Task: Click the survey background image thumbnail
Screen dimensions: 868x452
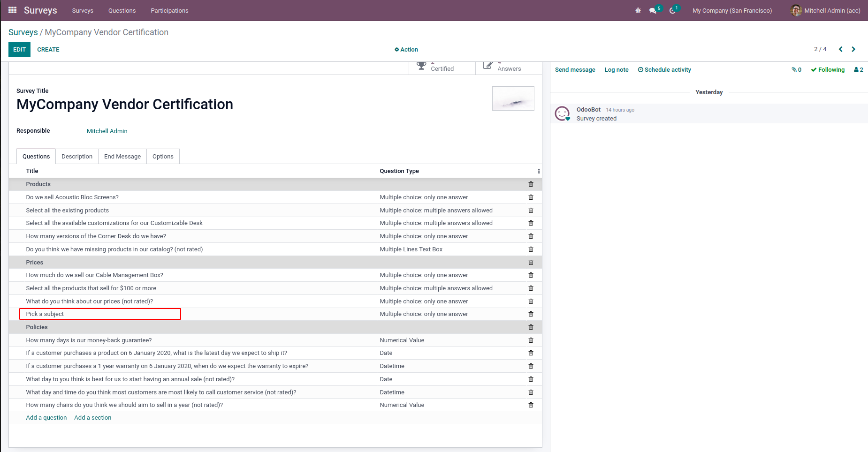Action: click(x=513, y=98)
